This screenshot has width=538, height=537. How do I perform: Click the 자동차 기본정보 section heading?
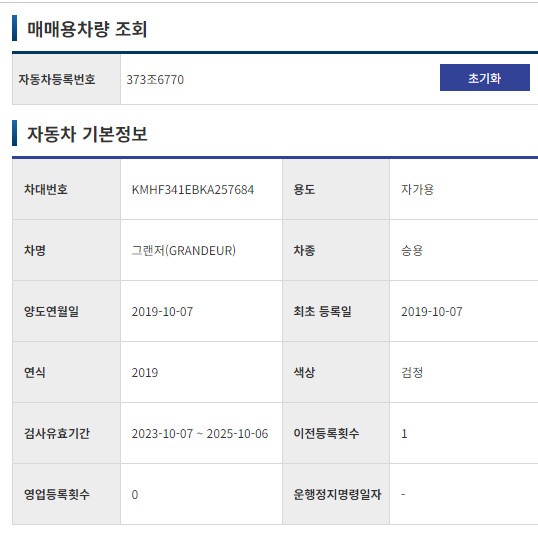[x=87, y=134]
